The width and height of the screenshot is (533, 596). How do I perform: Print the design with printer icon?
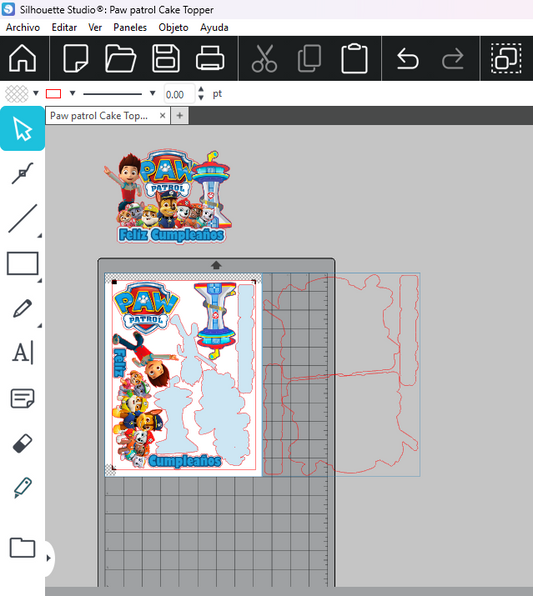[210, 59]
